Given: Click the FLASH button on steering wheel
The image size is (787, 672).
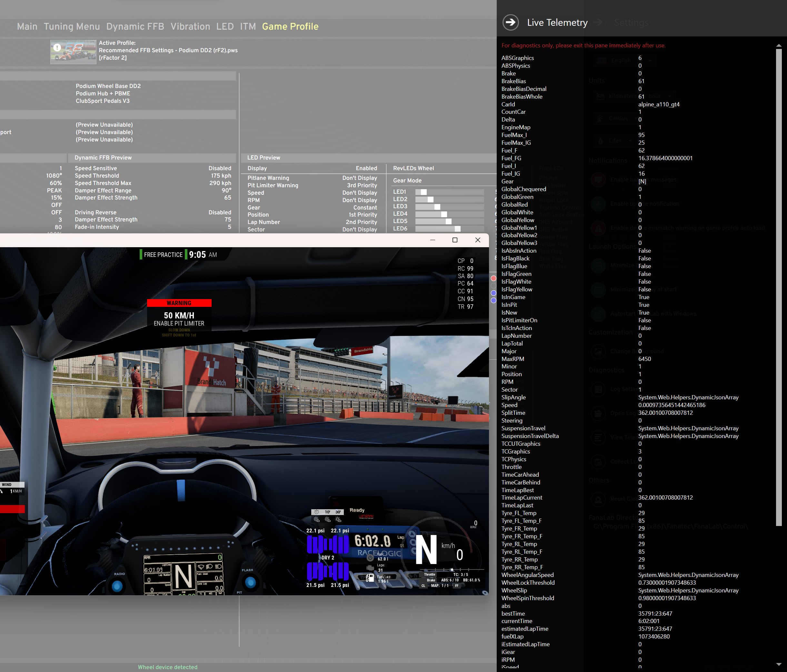Looking at the screenshot, I should pos(250,582).
